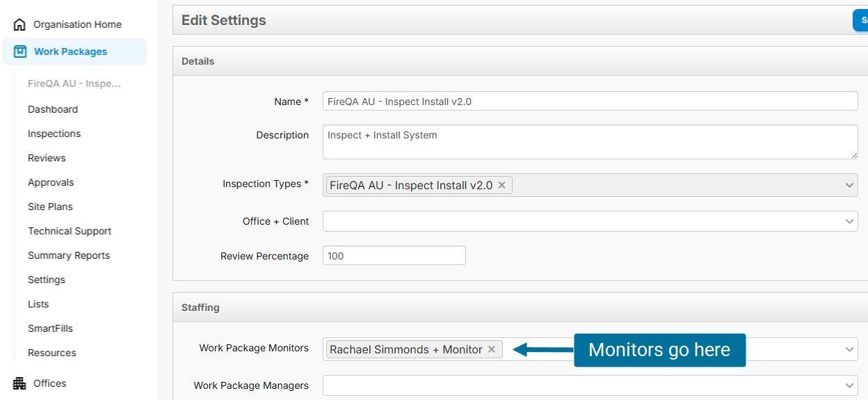This screenshot has height=400, width=868.
Task: Open Summary Reports in the sidebar
Action: (x=69, y=255)
